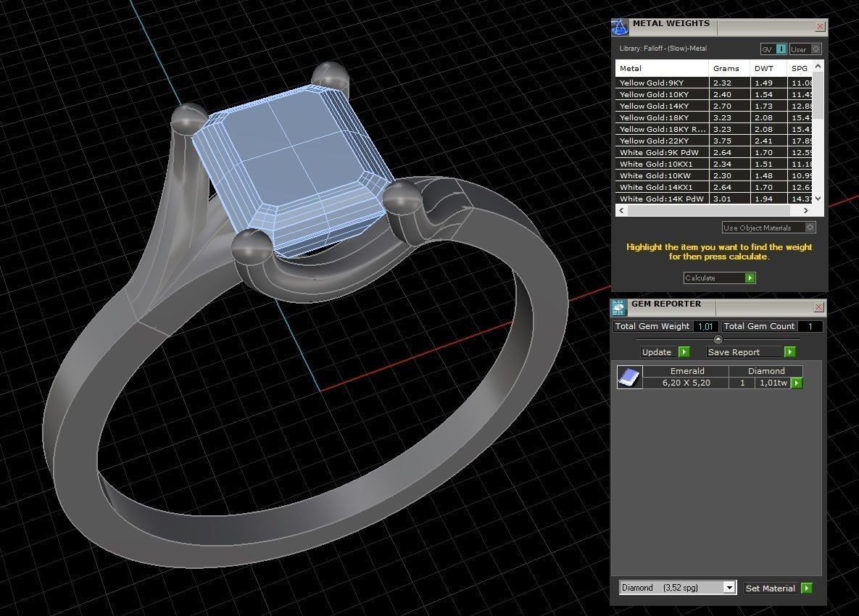This screenshot has height=616, width=859.
Task: Click the Diamond column header in Gem Reporter
Action: [766, 371]
